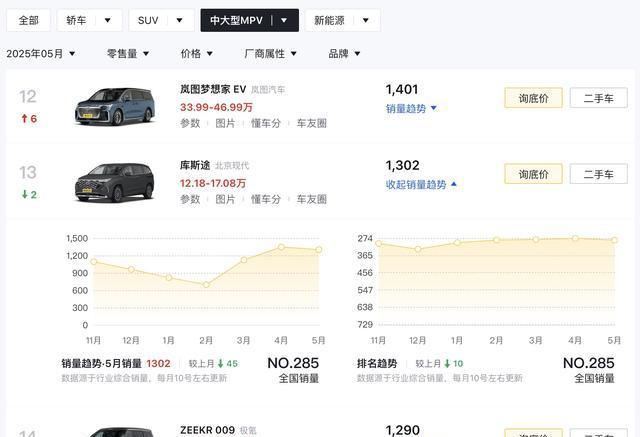Click the 2月 data point on sales chart
The width and height of the screenshot is (640, 437).
pos(206,284)
